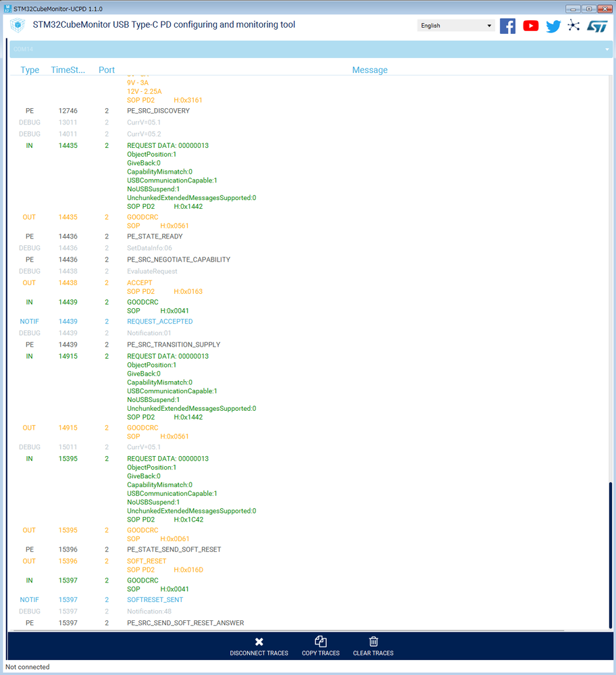The height and width of the screenshot is (675, 616).
Task: Select the Notification:48 debug message
Action: coord(149,611)
